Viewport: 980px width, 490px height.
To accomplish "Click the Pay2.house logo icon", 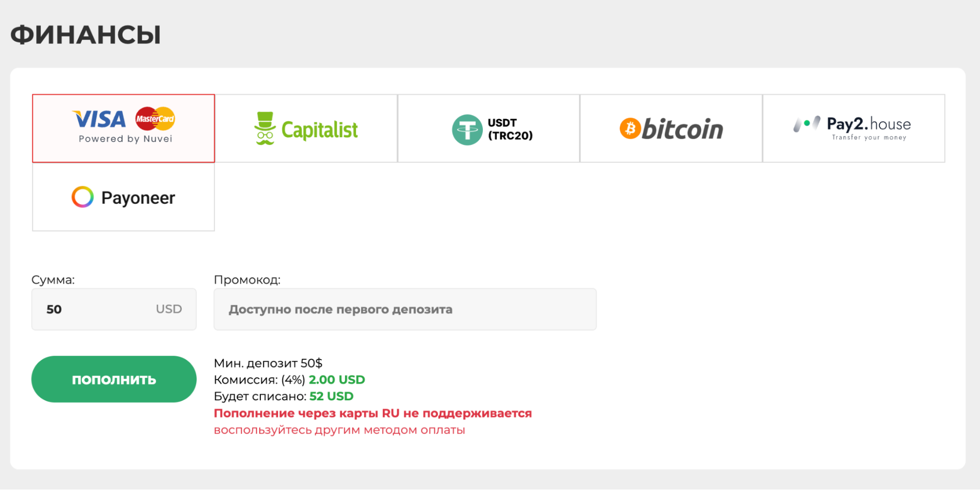I will (x=806, y=123).
